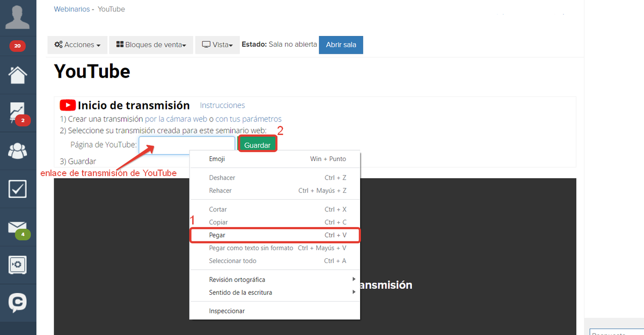Follow the 'por la cámara web' link
644x335 pixels.
point(176,119)
